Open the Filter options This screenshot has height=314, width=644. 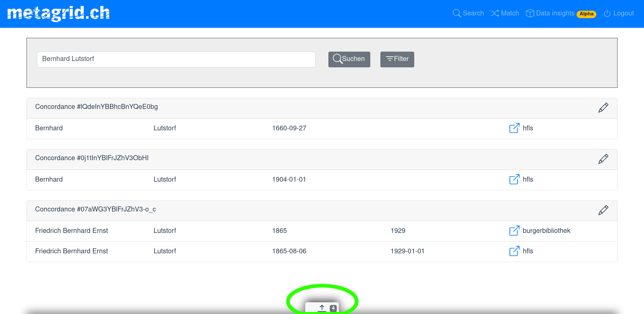tap(397, 59)
